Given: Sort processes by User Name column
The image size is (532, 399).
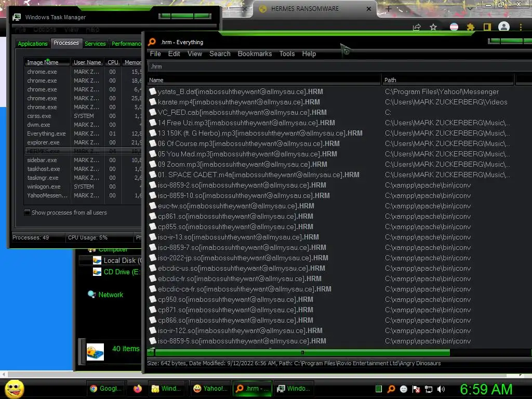Looking at the screenshot, I should pos(87,62).
